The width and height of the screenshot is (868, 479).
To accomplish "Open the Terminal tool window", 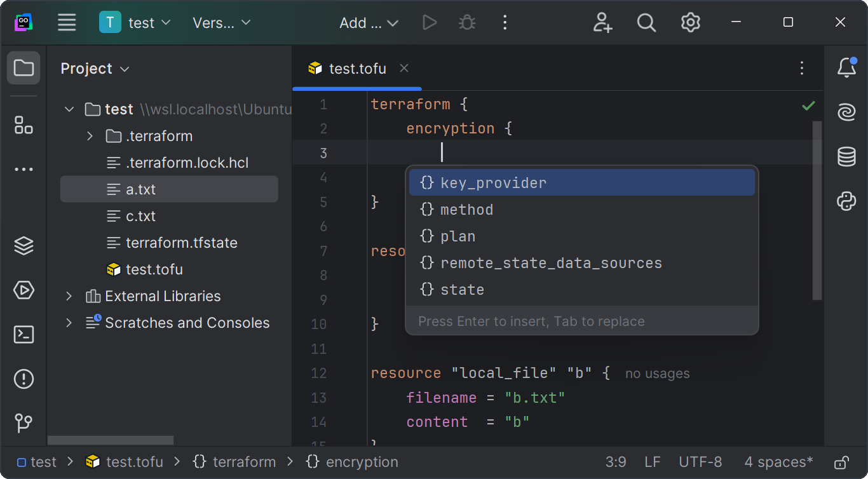I will point(24,334).
